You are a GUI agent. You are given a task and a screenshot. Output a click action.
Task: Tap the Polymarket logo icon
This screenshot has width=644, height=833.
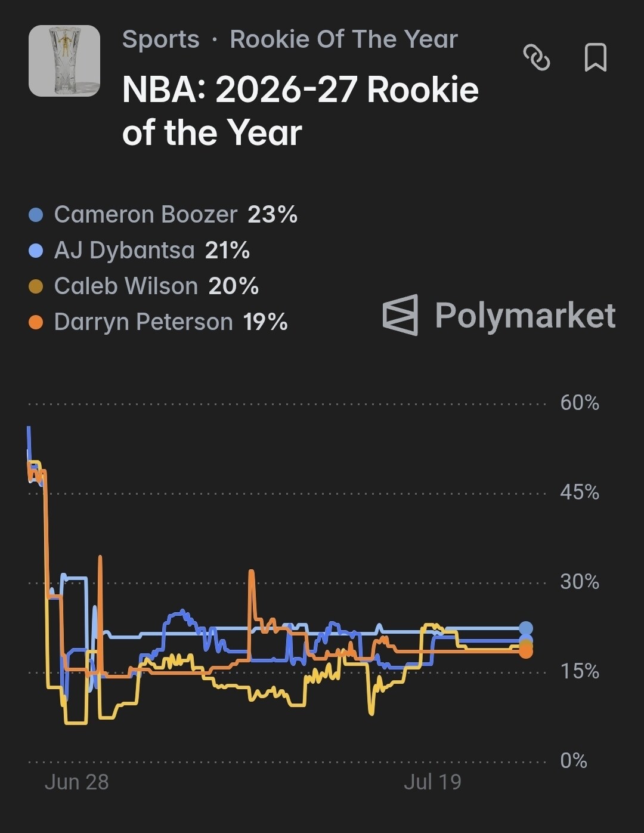(400, 315)
